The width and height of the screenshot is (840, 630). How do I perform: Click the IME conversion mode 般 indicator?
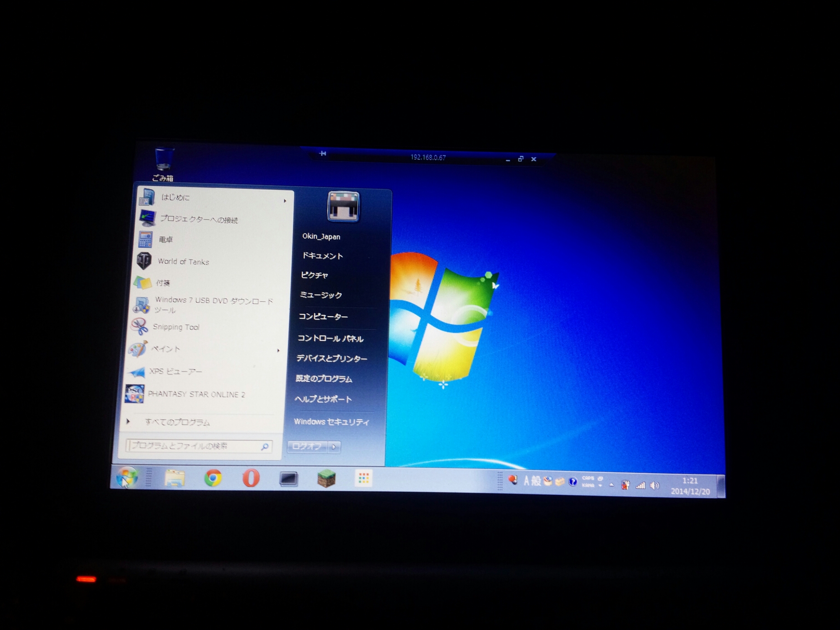coord(536,480)
